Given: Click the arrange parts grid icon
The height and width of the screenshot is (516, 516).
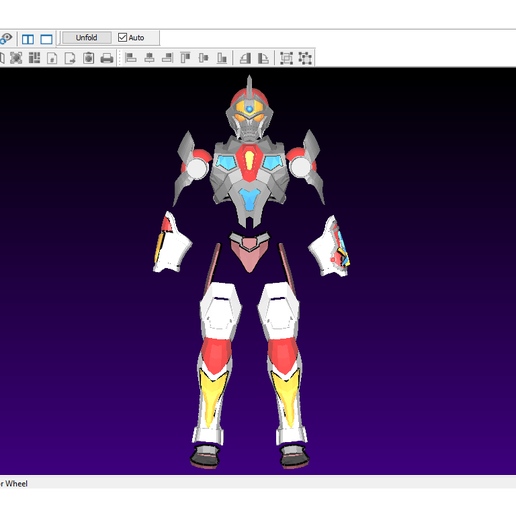Looking at the screenshot, I should [x=34, y=58].
